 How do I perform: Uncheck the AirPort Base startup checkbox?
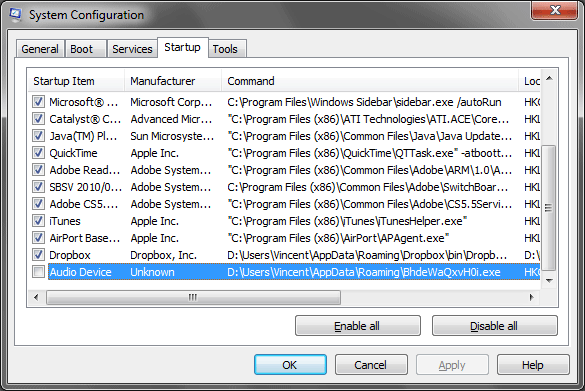(38, 238)
